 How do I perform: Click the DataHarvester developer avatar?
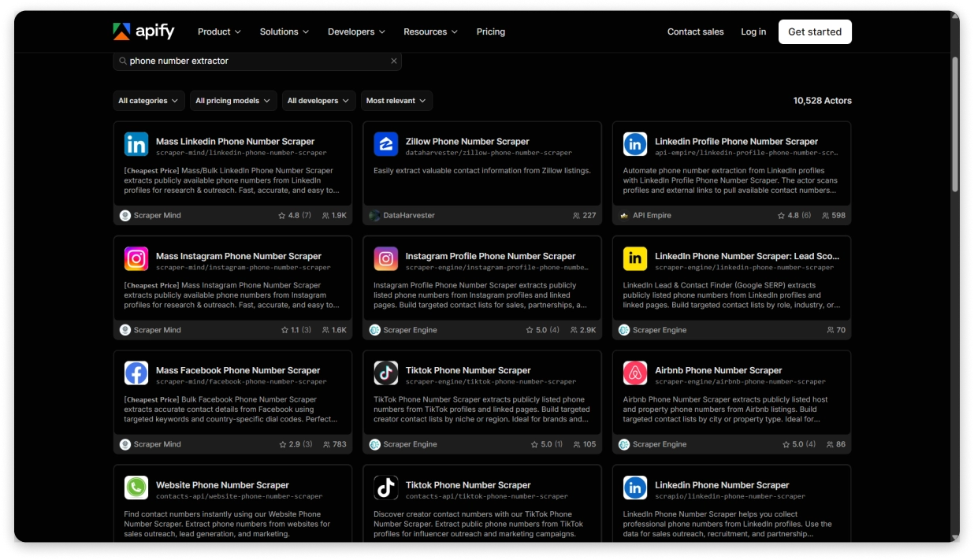pyautogui.click(x=375, y=215)
